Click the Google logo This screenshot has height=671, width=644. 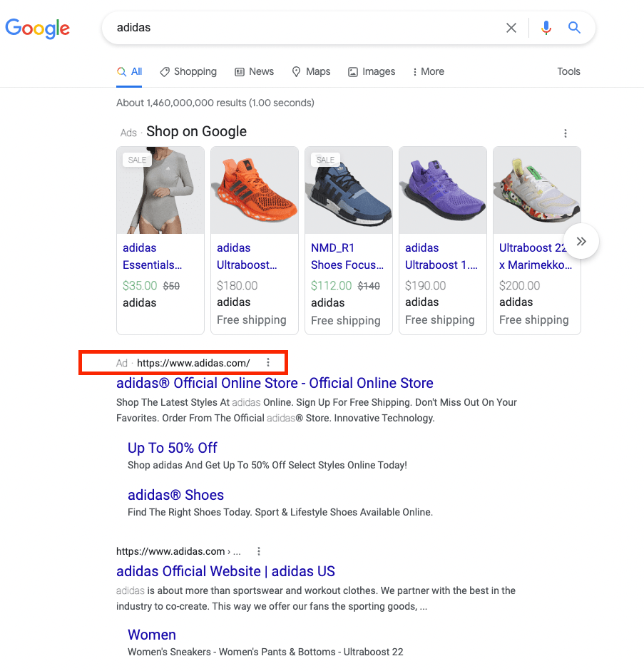click(37, 29)
